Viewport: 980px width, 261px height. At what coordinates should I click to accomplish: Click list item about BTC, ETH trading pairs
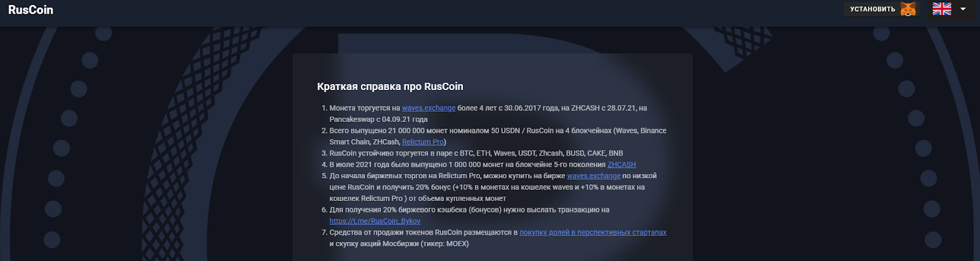(x=476, y=153)
